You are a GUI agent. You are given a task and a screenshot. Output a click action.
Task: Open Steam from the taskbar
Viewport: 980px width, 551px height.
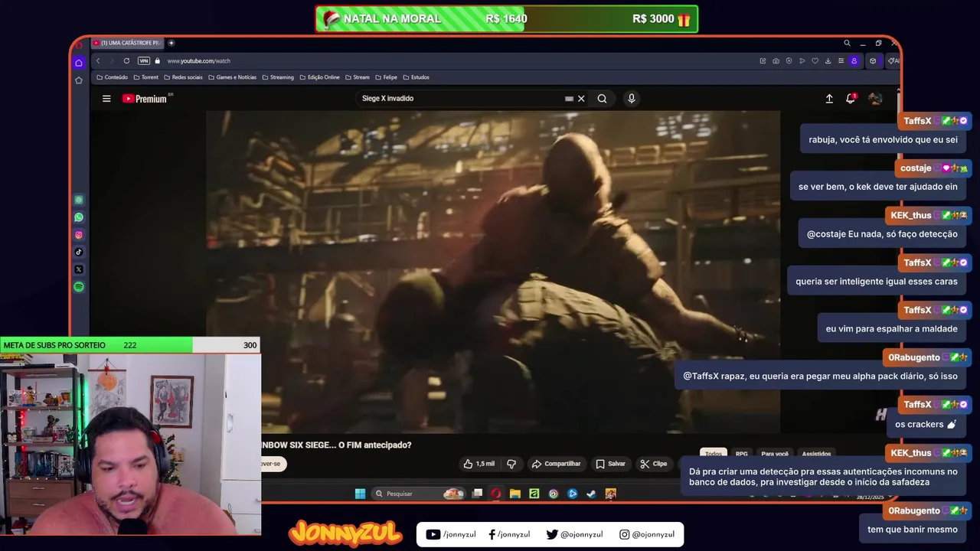pyautogui.click(x=591, y=494)
